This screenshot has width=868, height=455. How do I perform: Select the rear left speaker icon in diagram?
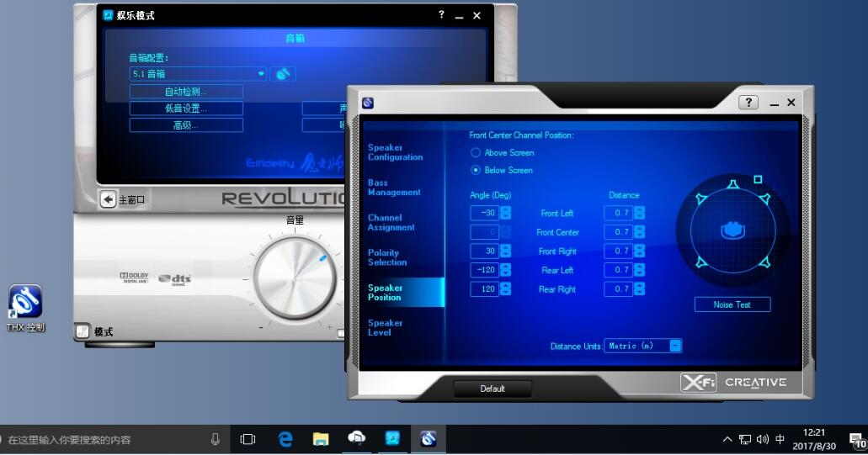tap(701, 262)
